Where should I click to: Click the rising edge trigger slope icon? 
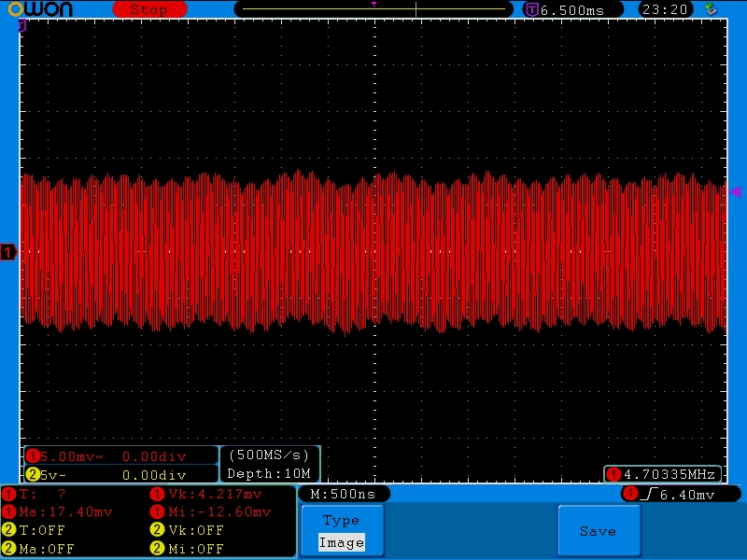click(649, 494)
